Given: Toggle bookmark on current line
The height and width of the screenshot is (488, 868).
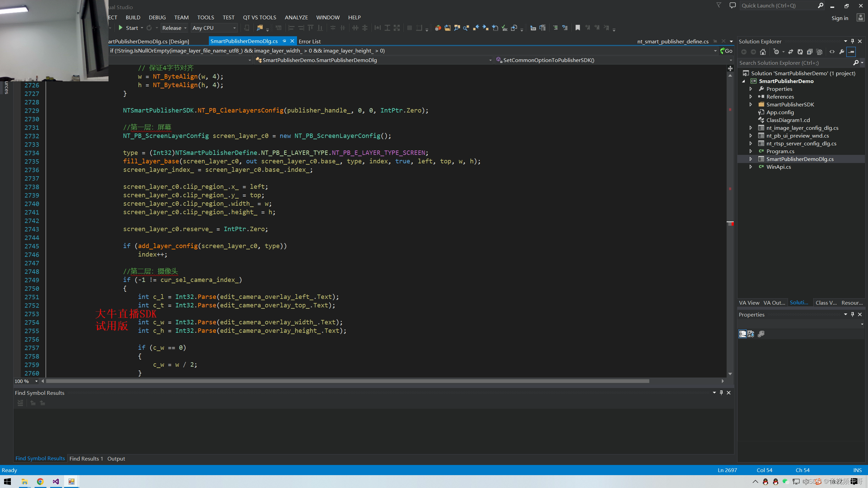Looking at the screenshot, I should coord(577,28).
